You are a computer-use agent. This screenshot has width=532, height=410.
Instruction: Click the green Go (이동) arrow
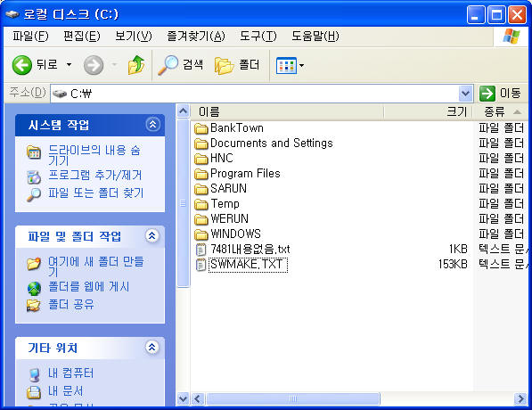(x=487, y=94)
